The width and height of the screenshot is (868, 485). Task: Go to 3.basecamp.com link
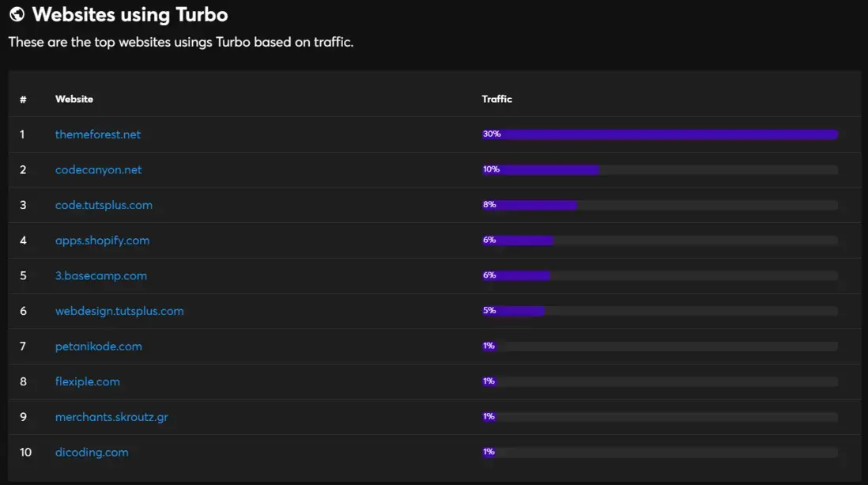point(100,276)
